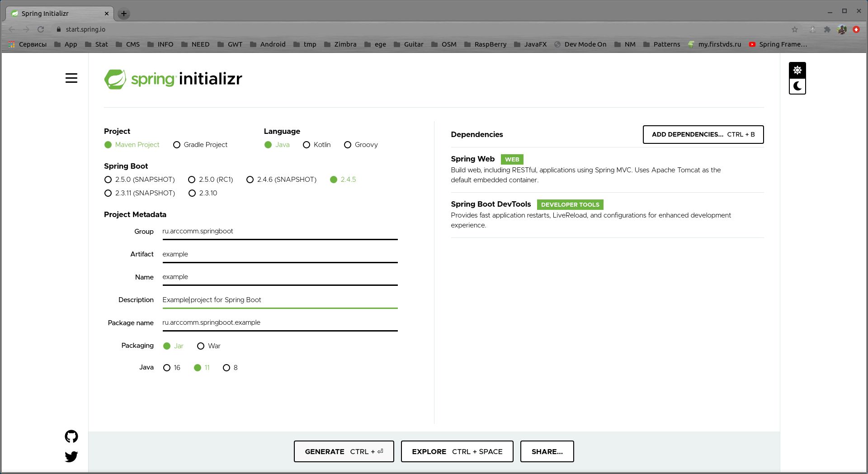868x474 pixels.
Task: Switch to the light theme sun icon
Action: [x=797, y=70]
